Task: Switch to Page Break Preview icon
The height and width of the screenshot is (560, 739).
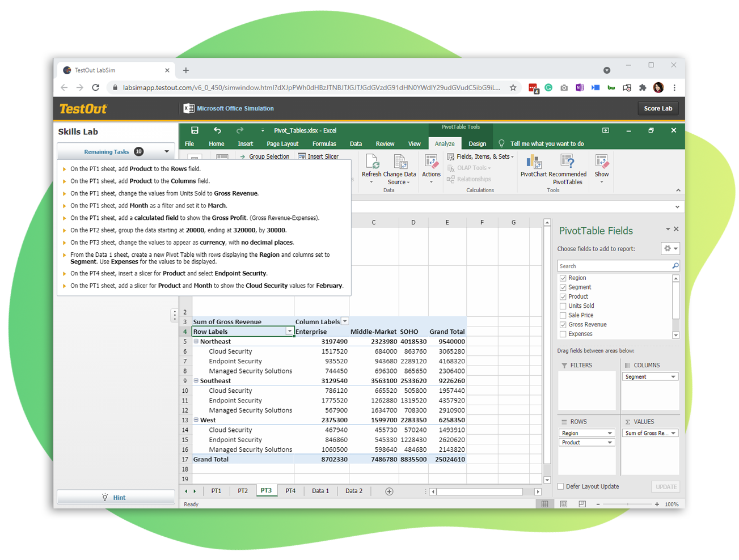Action: tap(582, 504)
